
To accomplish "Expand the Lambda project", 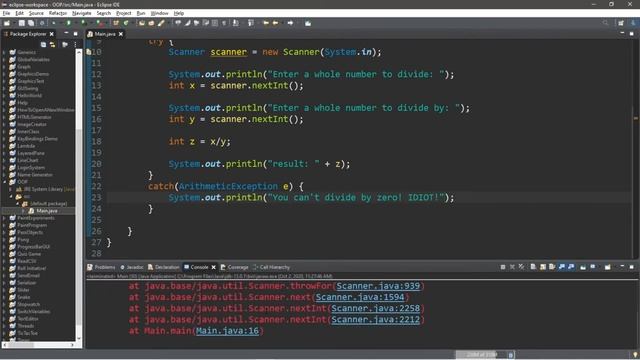I will click(4, 146).
